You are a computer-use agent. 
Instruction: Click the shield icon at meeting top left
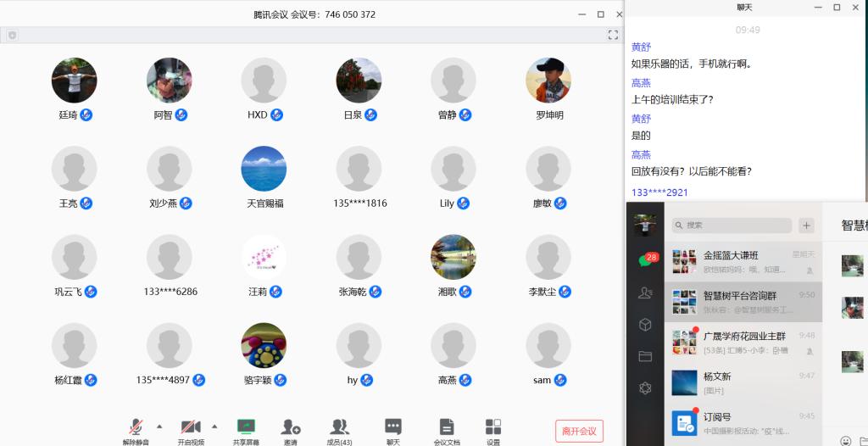[12, 36]
